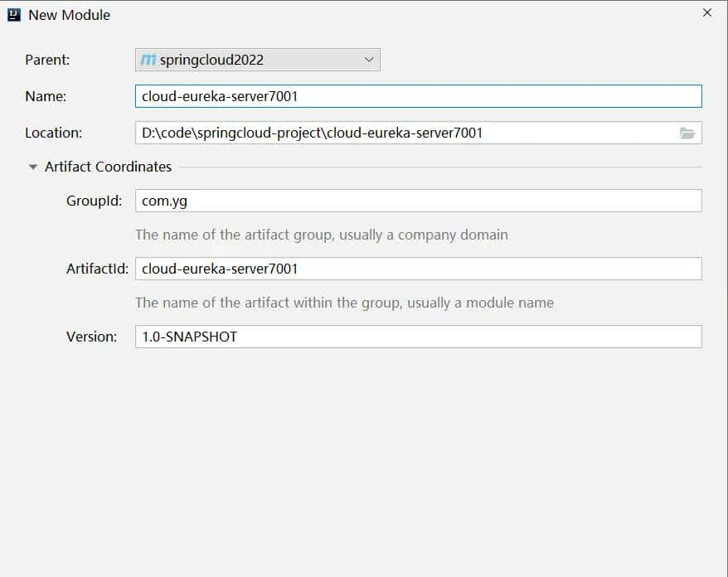Image resolution: width=728 pixels, height=577 pixels.
Task: Click the Artifact Coordinates disclosure triangle
Action: [x=33, y=166]
